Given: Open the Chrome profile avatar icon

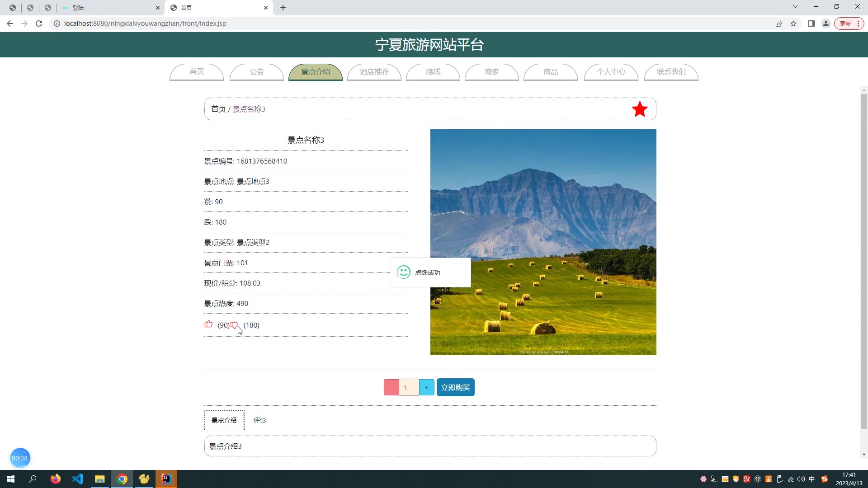Looking at the screenshot, I should pos(826,23).
